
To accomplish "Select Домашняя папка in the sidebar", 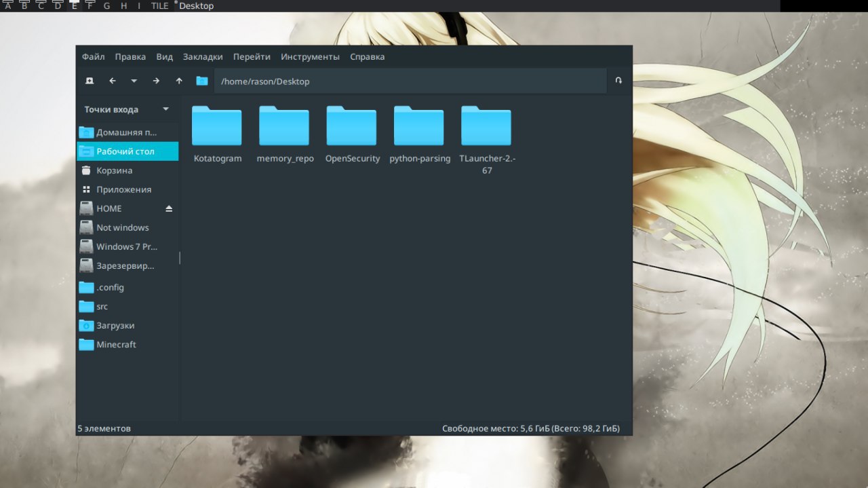I will (x=127, y=132).
